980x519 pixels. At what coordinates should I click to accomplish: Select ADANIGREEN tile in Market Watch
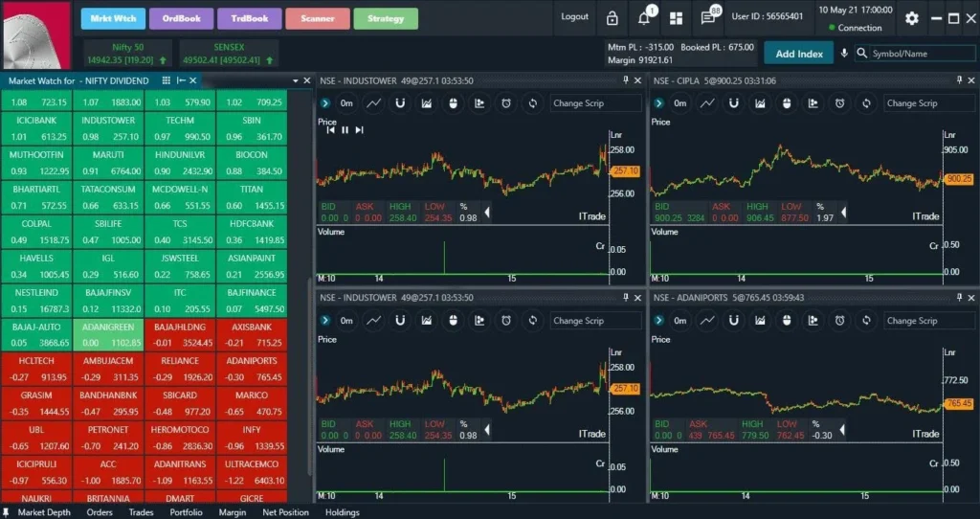pos(108,334)
